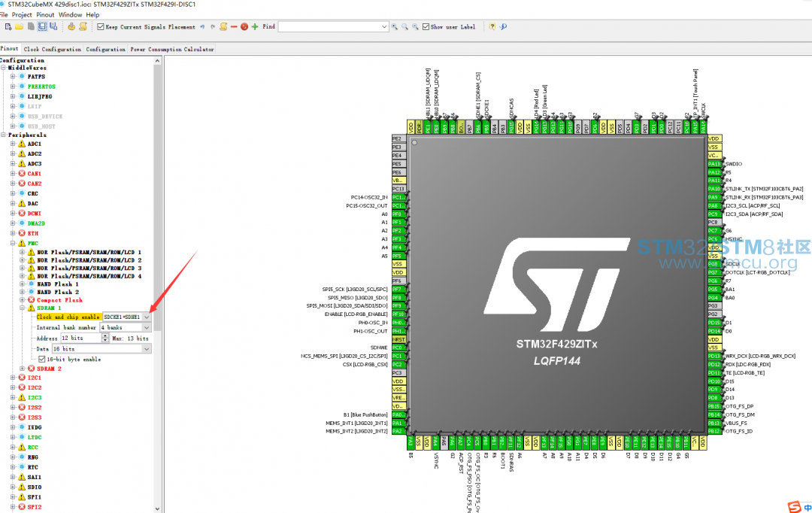The width and height of the screenshot is (812, 513).
Task: Collapse the SDRAM 1 tree node
Action: coord(23,308)
